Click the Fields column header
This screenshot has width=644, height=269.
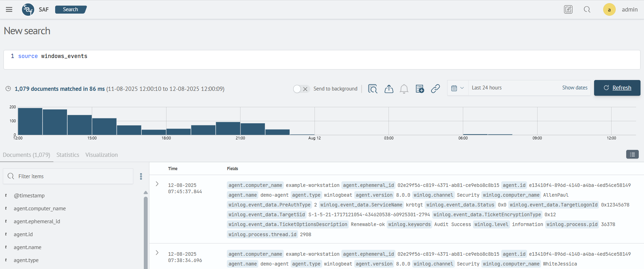[x=232, y=168]
